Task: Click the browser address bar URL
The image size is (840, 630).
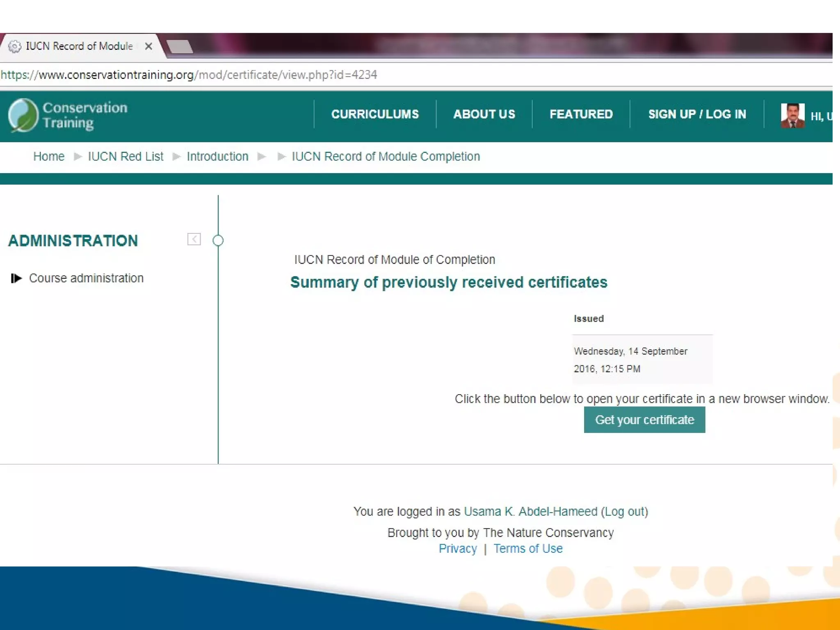Action: click(189, 75)
